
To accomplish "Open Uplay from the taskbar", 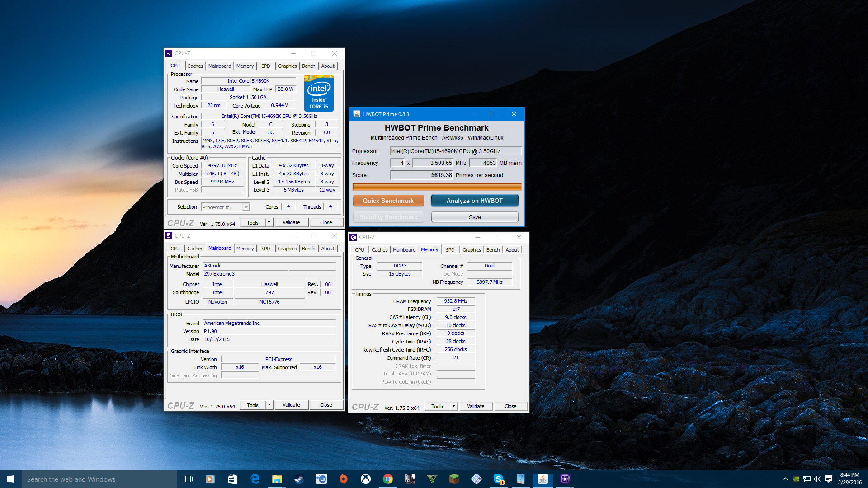I will (x=321, y=479).
